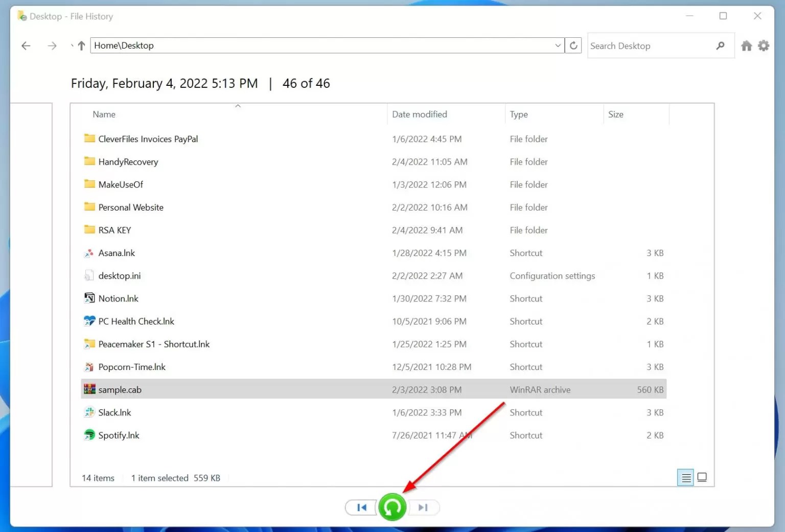Select the Spotify.lnk shortcut
The height and width of the screenshot is (532, 785).
[x=119, y=435]
